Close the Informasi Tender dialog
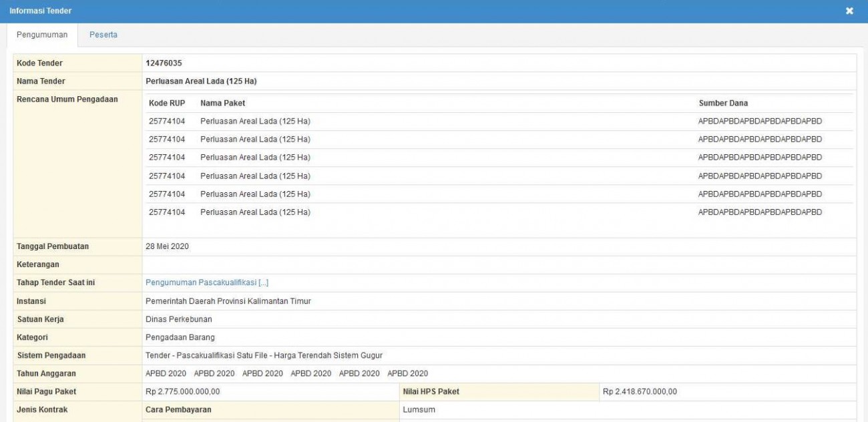This screenshot has height=422, width=868. point(849,11)
